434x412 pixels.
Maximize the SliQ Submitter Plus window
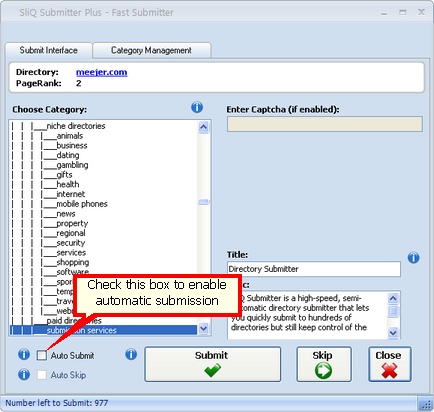403,13
